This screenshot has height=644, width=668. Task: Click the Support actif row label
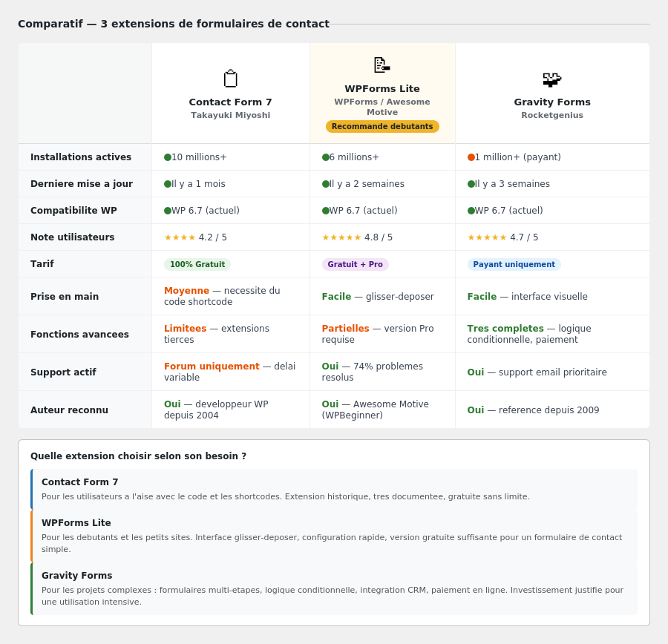pyautogui.click(x=63, y=372)
